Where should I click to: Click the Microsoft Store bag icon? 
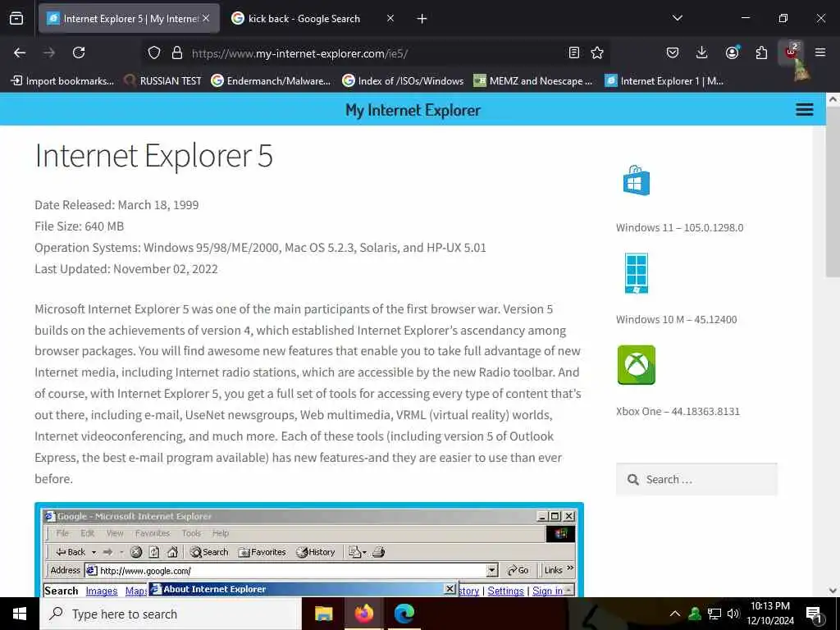click(x=637, y=180)
